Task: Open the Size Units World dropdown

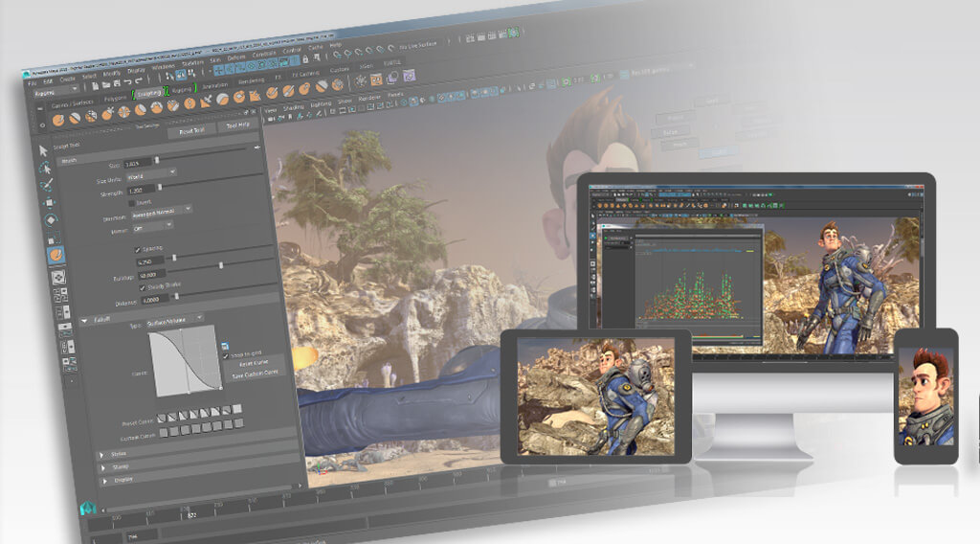Action: pyautogui.click(x=152, y=175)
